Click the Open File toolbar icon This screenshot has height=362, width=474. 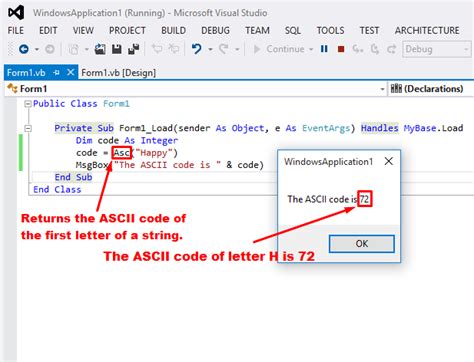point(100,49)
